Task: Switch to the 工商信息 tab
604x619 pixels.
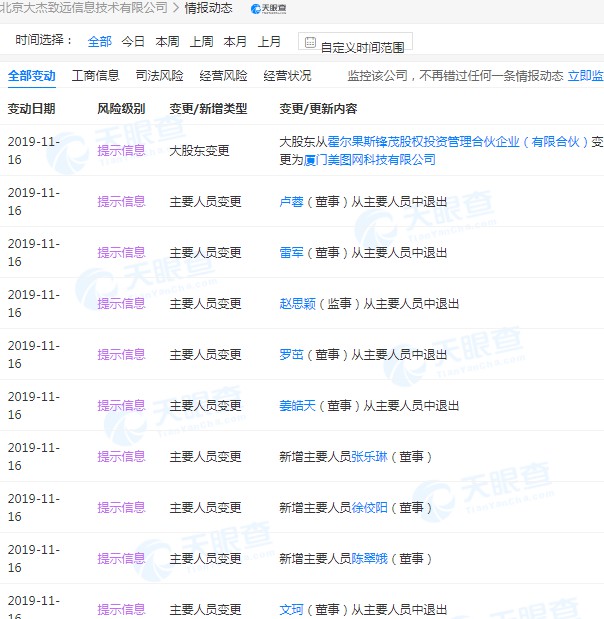Action: click(x=95, y=75)
